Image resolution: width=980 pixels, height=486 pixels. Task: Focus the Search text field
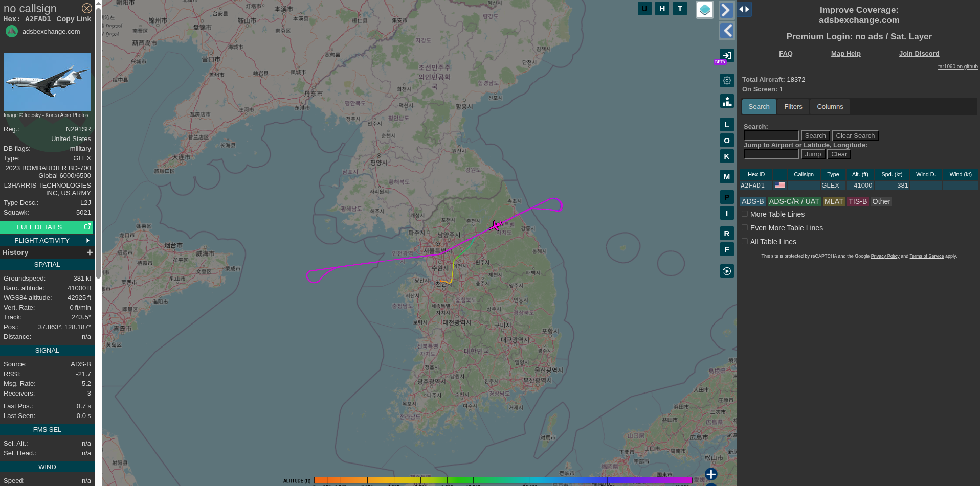(771, 136)
